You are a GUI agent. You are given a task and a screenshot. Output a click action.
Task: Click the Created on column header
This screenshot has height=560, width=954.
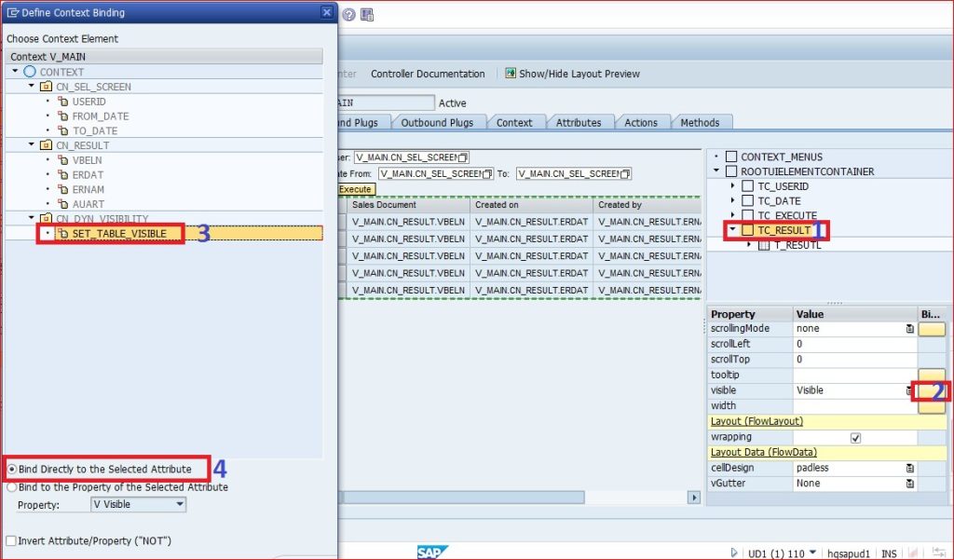click(x=531, y=205)
